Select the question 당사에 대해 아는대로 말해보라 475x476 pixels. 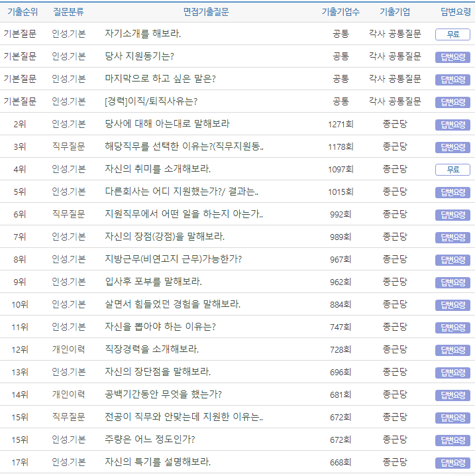tap(167, 124)
